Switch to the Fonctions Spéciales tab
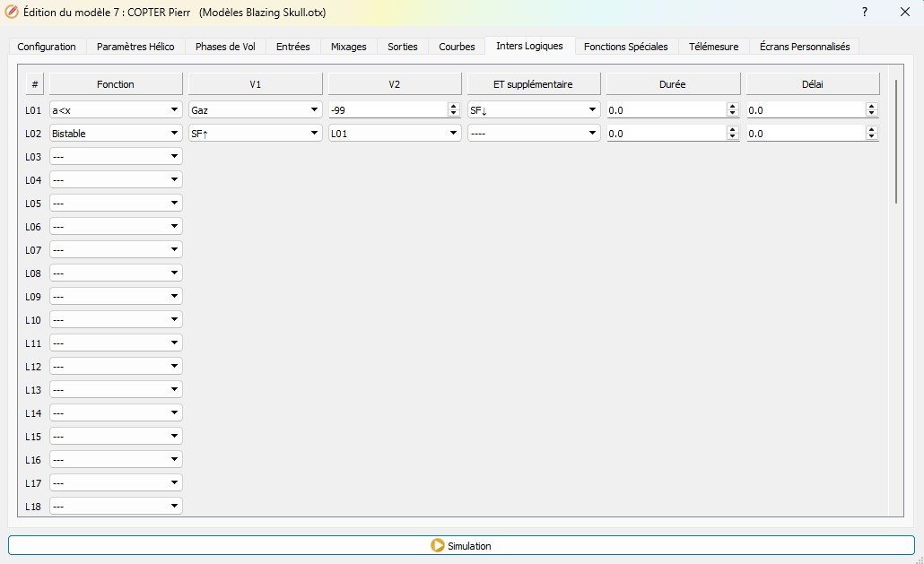This screenshot has height=564, width=924. (x=625, y=47)
